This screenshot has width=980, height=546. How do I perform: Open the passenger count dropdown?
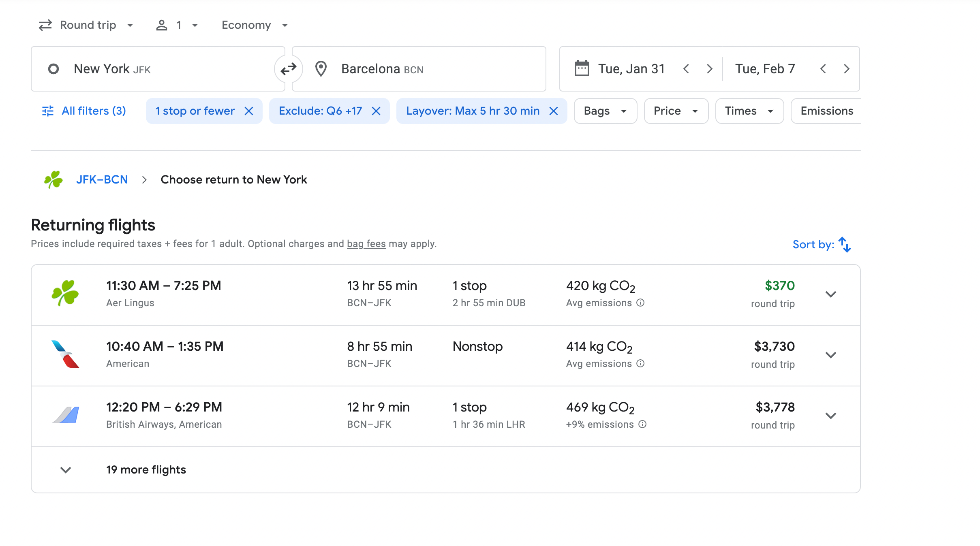(177, 25)
